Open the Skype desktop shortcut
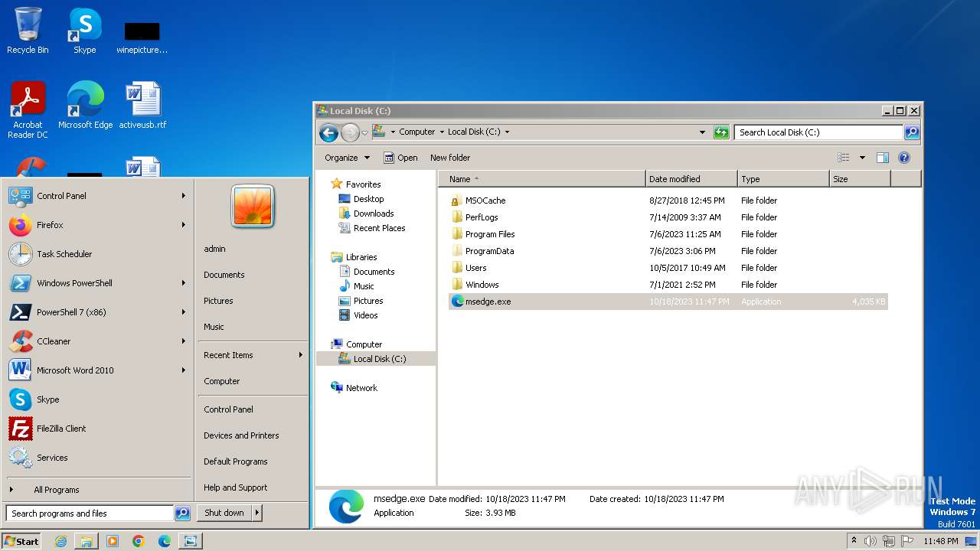 click(84, 31)
